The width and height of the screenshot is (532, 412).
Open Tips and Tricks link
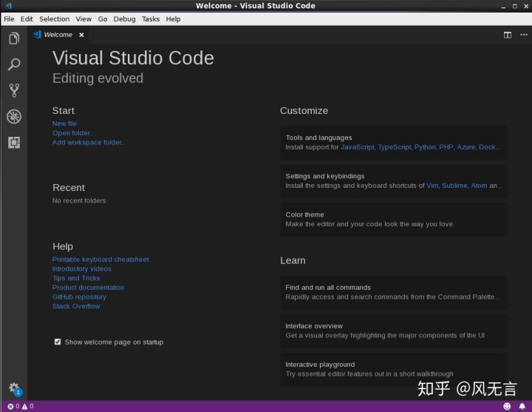point(76,278)
